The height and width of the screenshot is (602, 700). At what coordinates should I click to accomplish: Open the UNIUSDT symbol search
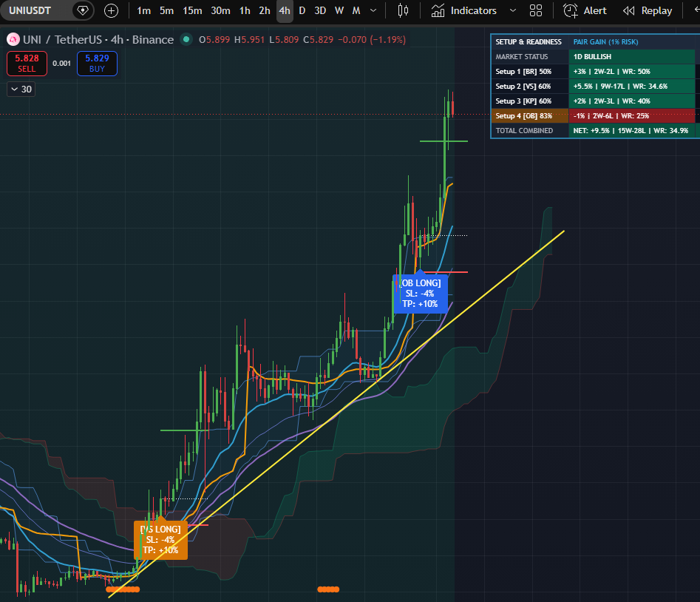pyautogui.click(x=30, y=10)
